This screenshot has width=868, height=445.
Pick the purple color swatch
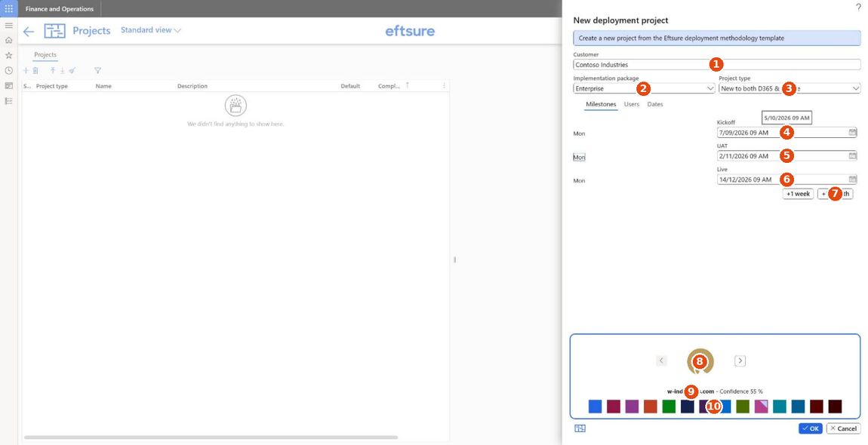(632, 407)
